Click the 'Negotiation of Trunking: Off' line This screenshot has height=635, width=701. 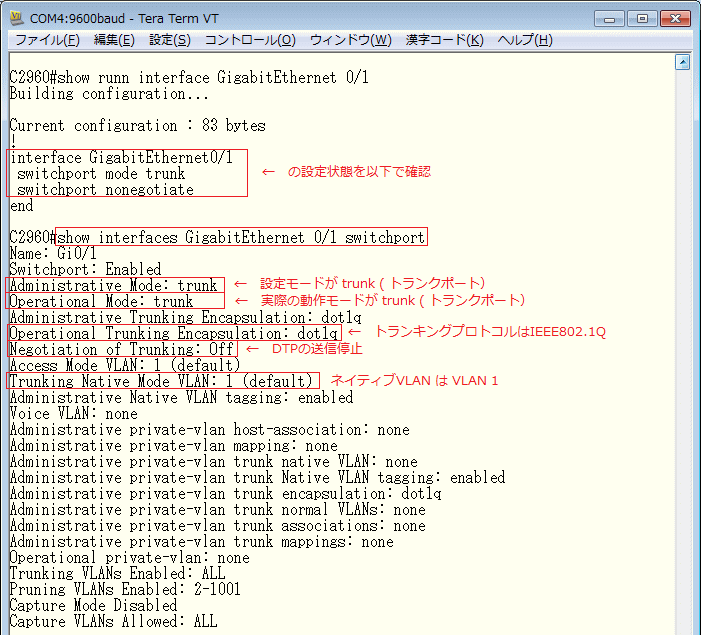coord(122,349)
